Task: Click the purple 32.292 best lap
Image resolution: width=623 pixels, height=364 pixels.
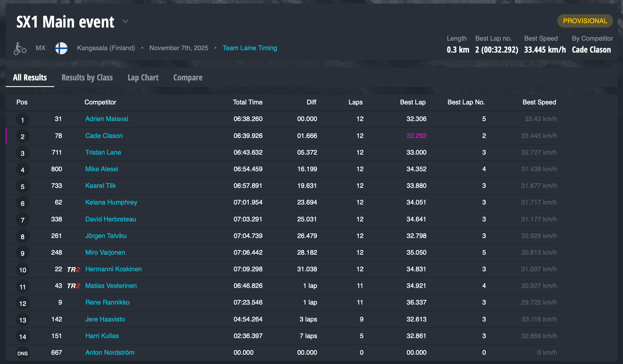Action: pos(416,136)
